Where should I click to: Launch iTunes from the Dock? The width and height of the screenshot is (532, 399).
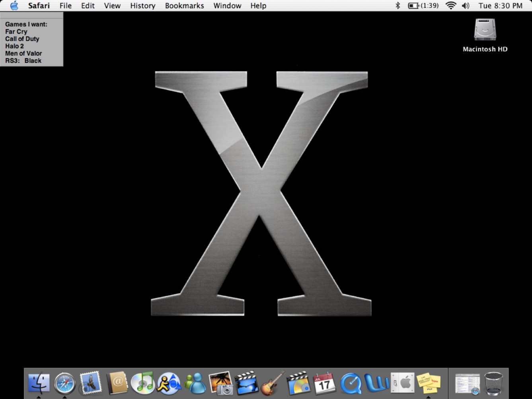[x=142, y=383]
